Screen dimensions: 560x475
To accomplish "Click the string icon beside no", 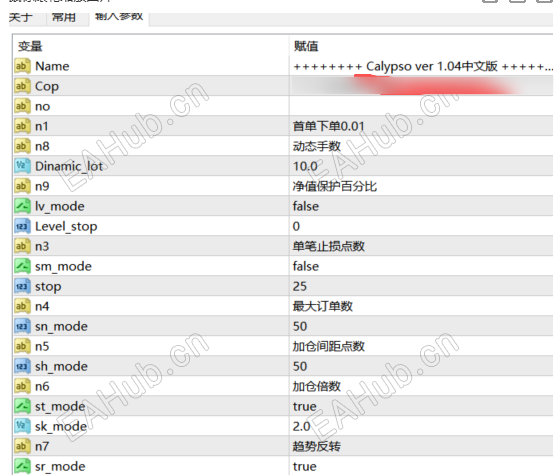I will [22, 106].
